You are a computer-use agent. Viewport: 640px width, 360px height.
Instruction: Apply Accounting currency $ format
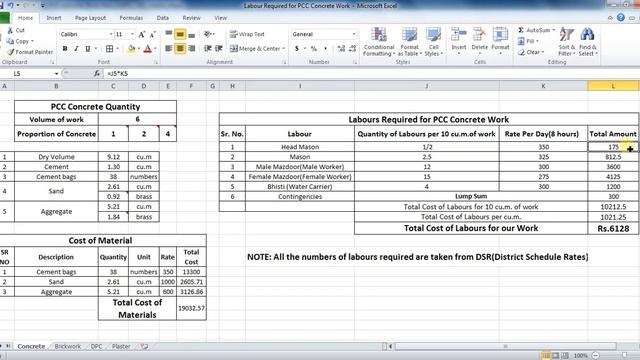[297, 49]
